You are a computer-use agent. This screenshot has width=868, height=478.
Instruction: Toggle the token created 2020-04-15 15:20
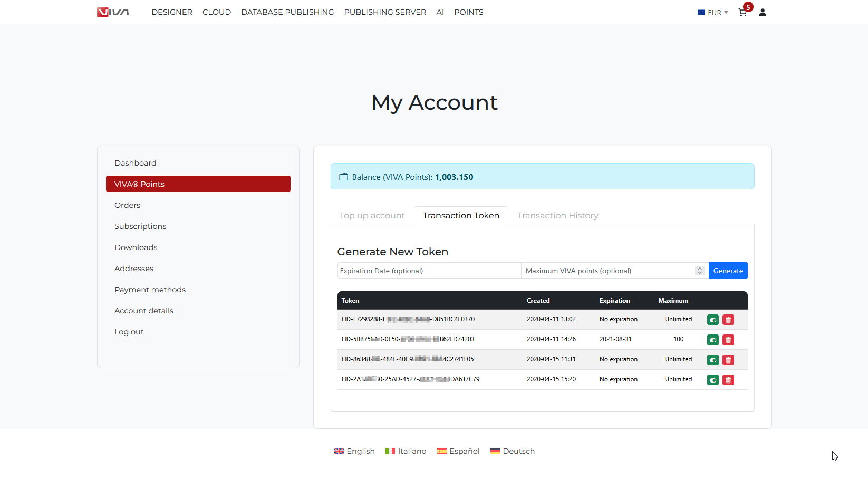[713, 380]
